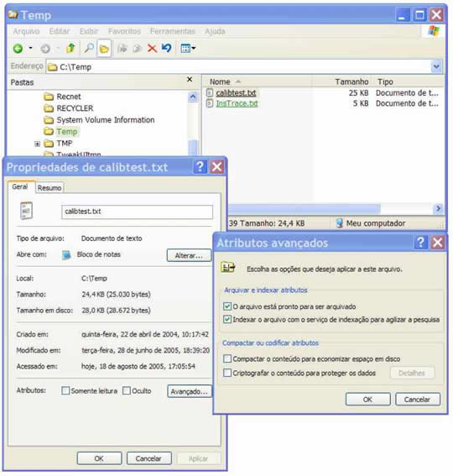The width and height of the screenshot is (453, 476).
Task: Open the Ferramentas menu
Action: [x=172, y=31]
